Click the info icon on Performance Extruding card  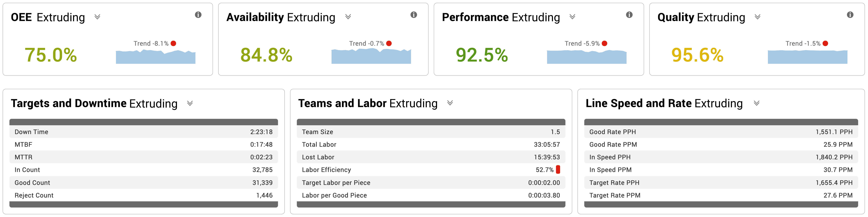[x=629, y=15]
